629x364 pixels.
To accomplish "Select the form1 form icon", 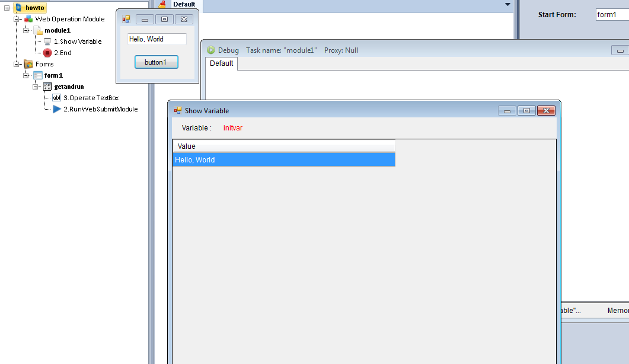I will pos(38,75).
